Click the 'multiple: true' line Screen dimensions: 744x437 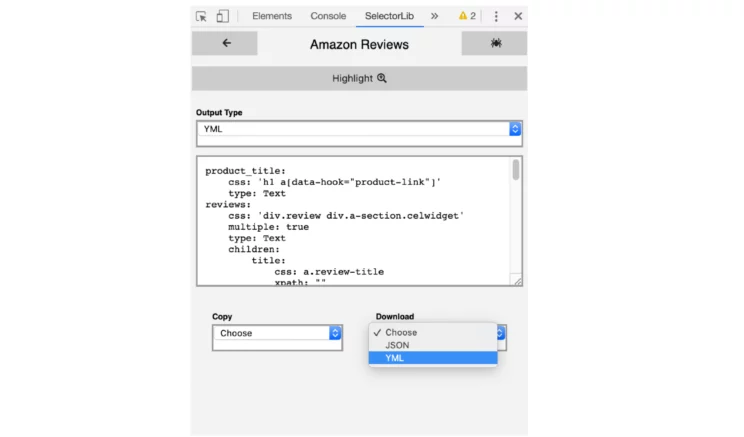(x=269, y=227)
